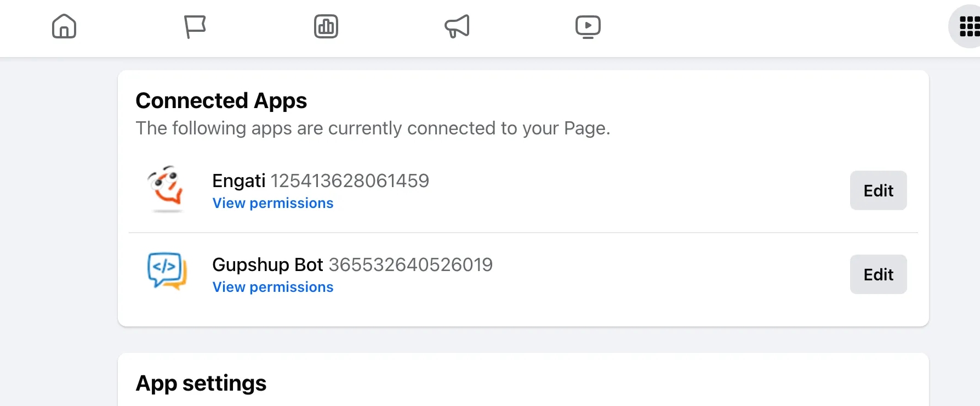
Task: Select the Ads megaphone icon
Action: 457,26
